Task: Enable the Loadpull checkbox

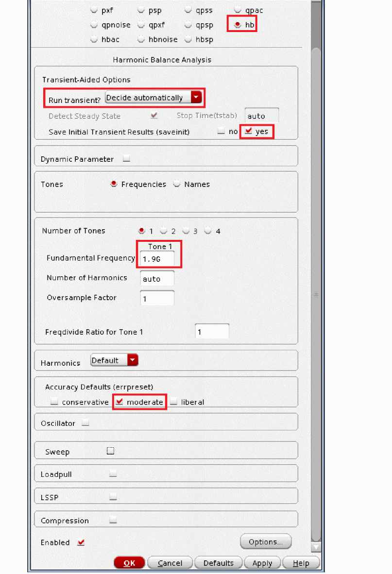Action: (113, 473)
